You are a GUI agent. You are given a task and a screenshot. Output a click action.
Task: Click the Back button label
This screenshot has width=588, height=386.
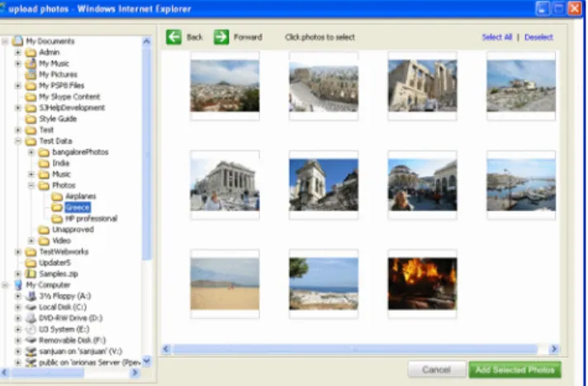(x=195, y=37)
